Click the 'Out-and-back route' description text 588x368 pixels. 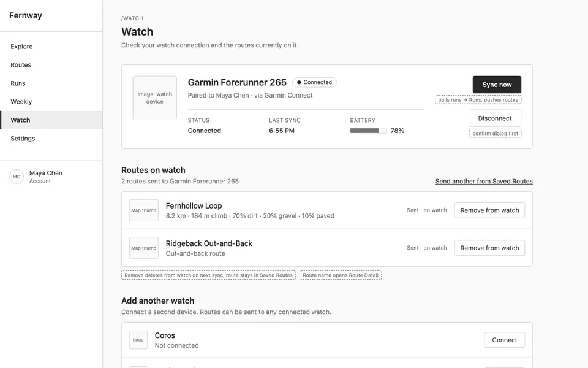point(195,253)
